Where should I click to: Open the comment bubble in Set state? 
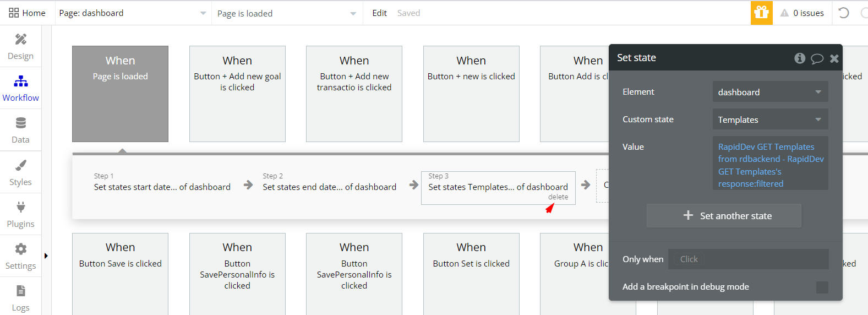[817, 58]
